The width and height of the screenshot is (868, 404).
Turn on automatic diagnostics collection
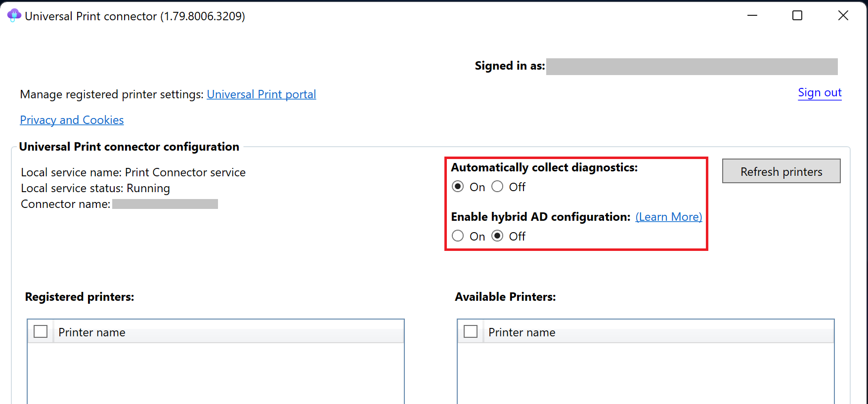pos(458,187)
